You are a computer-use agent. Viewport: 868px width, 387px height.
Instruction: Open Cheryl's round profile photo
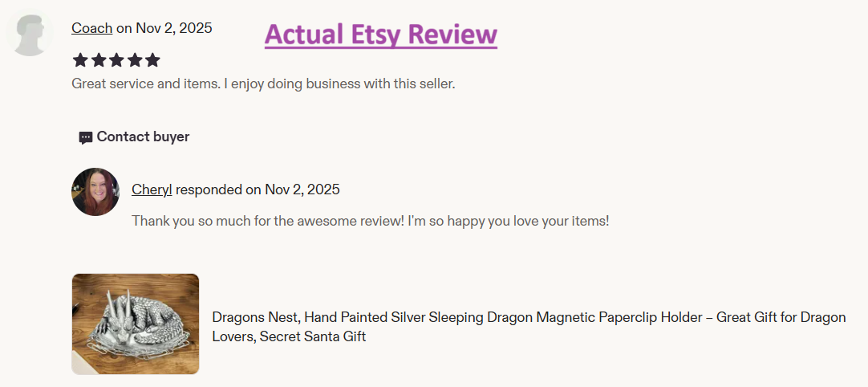coord(95,192)
